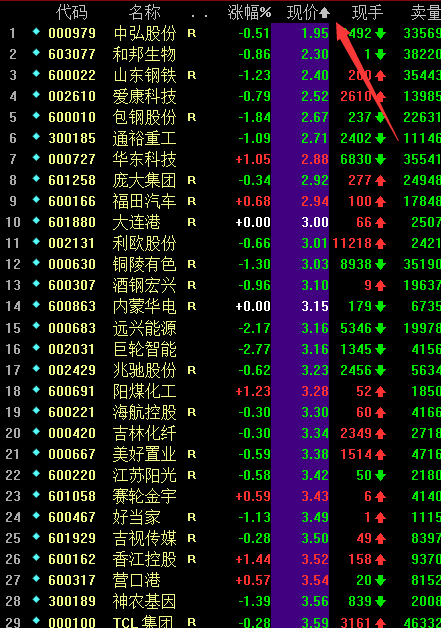Select stock name 兆驰股份

[x=144, y=370]
